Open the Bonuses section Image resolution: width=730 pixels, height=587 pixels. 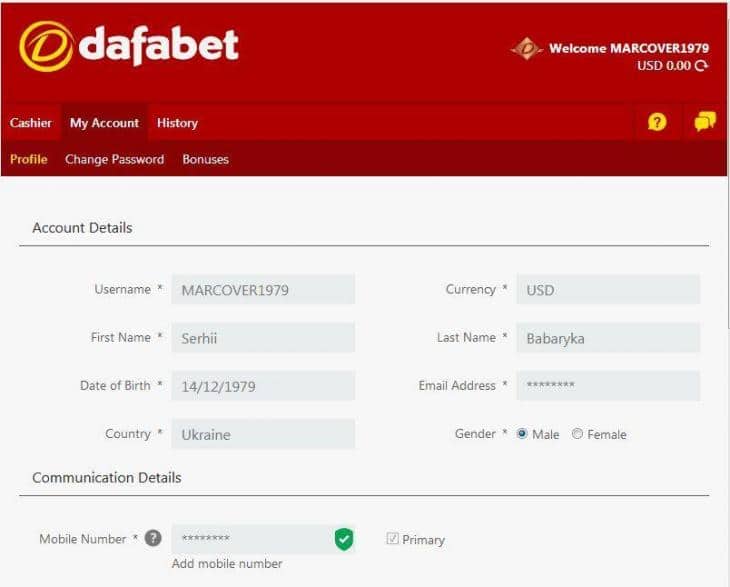tap(205, 159)
